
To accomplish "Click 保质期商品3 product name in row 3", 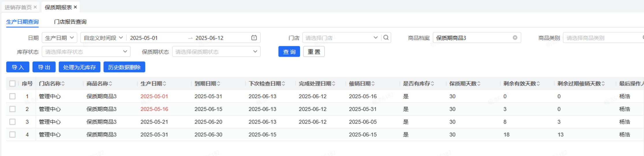I will coord(101,122).
